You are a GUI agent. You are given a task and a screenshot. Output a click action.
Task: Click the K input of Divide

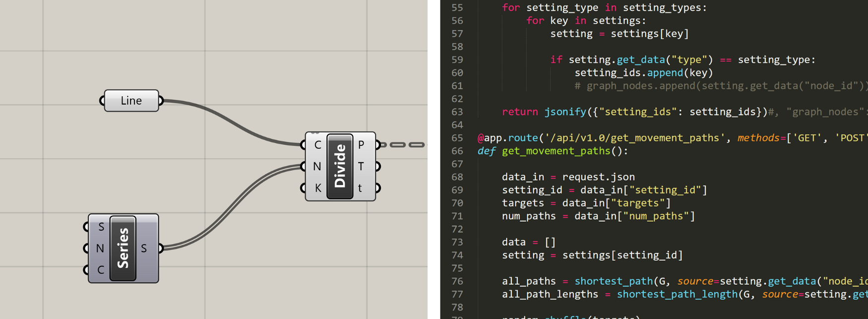tap(317, 188)
